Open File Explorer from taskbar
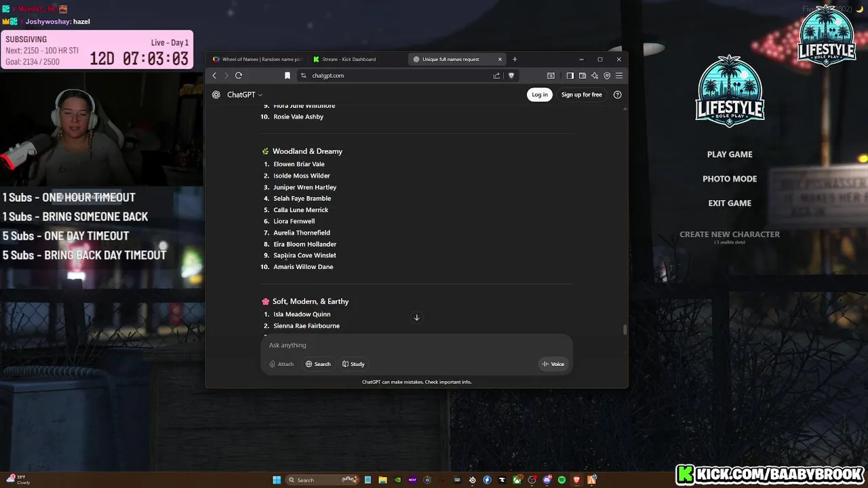The image size is (868, 488). [382, 480]
